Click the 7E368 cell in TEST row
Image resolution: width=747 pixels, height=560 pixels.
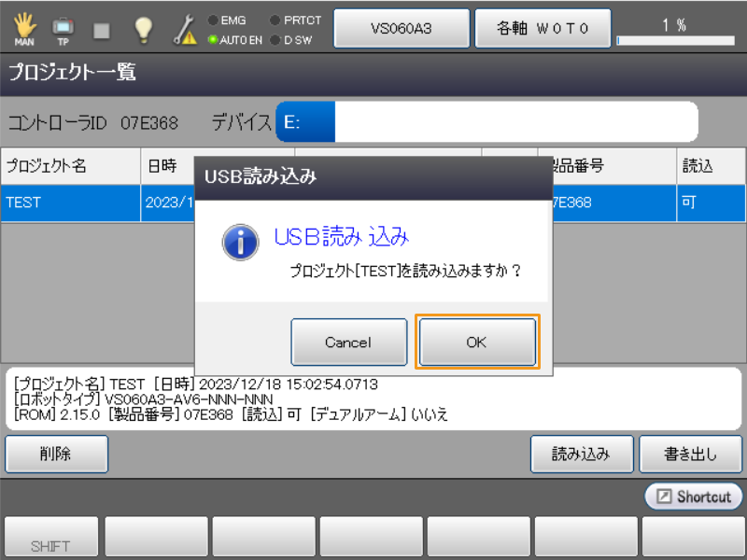614,203
